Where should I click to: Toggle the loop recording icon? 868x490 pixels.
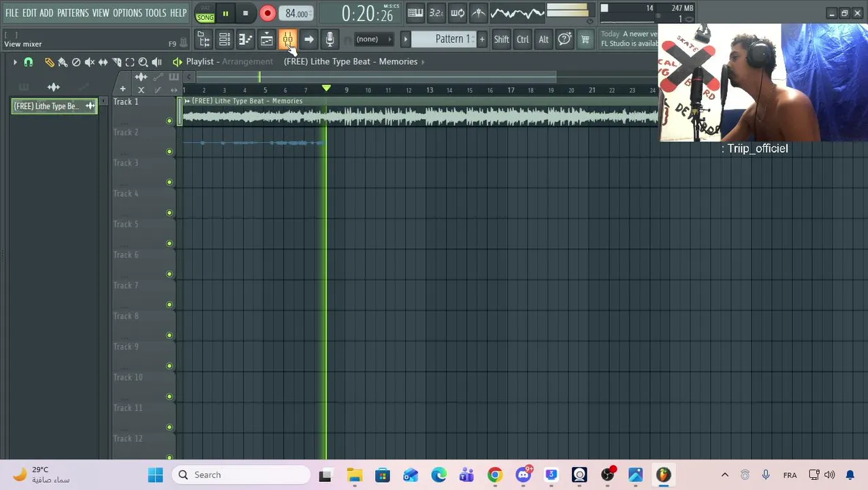pyautogui.click(x=457, y=13)
